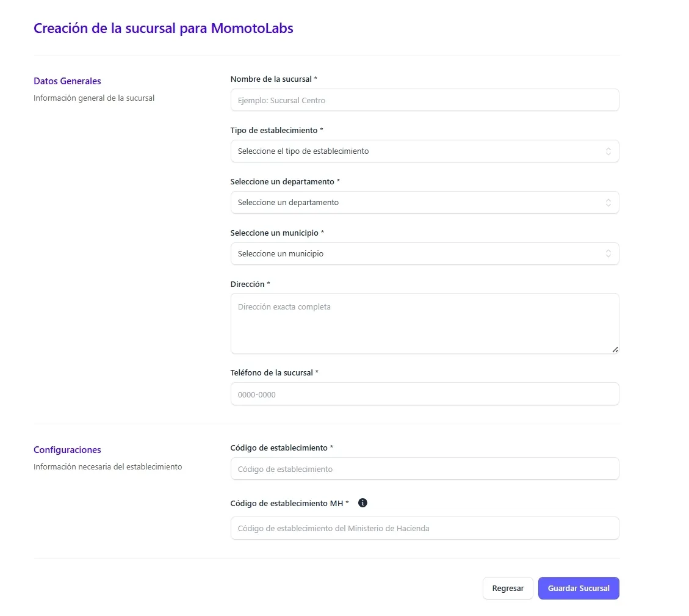
Task: Click the Datos Generales section heading
Action: point(67,81)
